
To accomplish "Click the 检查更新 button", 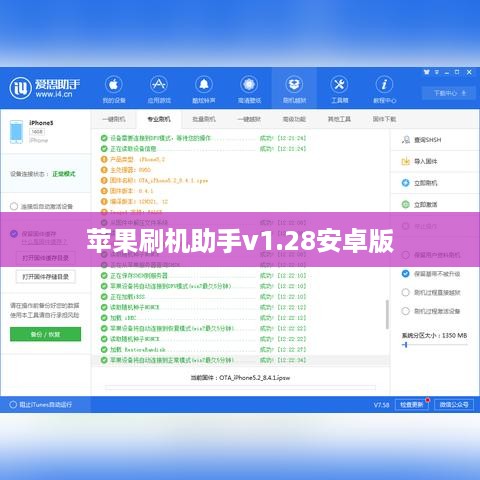I will pyautogui.click(x=412, y=405).
